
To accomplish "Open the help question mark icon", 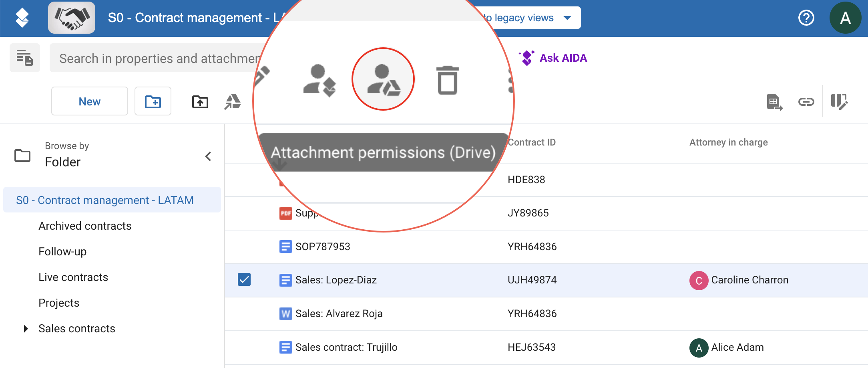I will [x=806, y=18].
